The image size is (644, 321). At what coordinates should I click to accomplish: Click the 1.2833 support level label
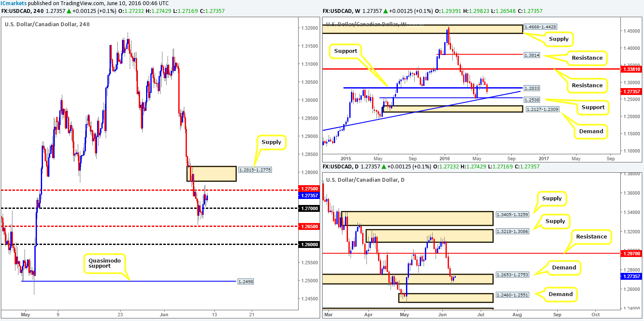click(532, 88)
